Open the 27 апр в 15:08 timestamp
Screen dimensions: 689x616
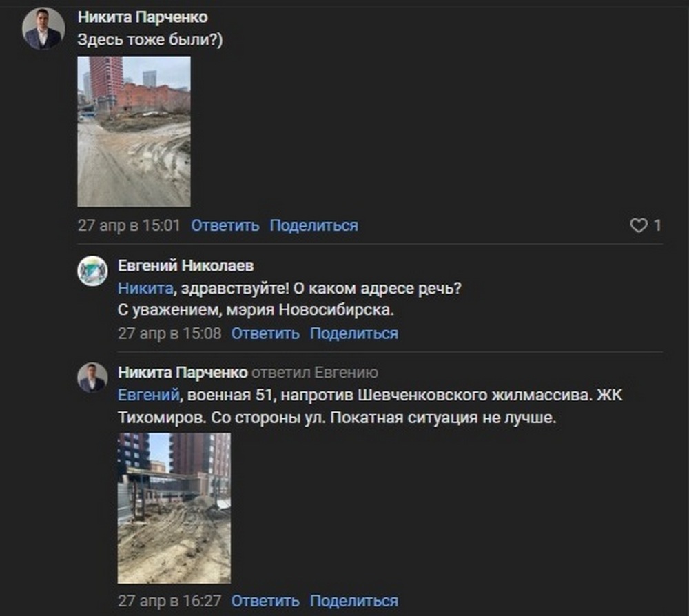click(x=169, y=333)
